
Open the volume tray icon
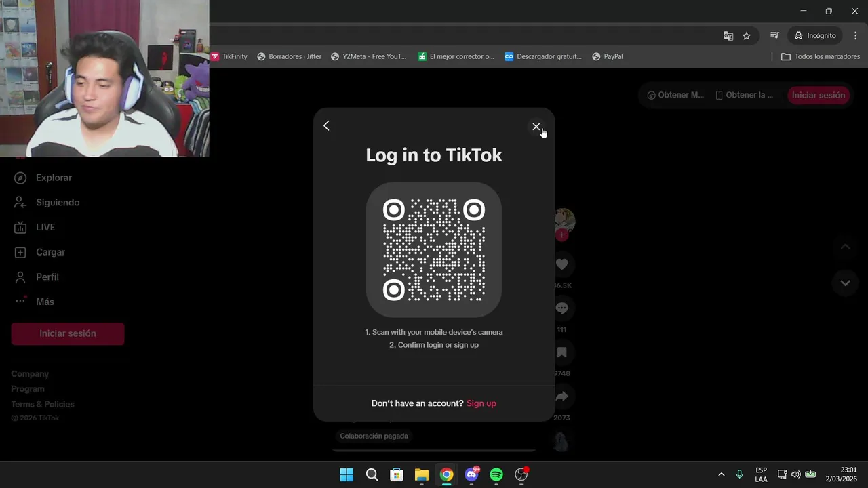[795, 474]
